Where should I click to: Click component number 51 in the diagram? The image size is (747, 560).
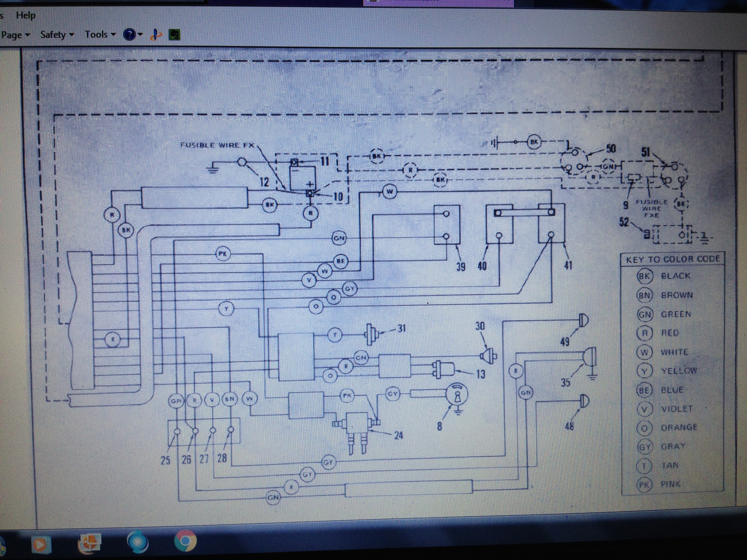[645, 152]
